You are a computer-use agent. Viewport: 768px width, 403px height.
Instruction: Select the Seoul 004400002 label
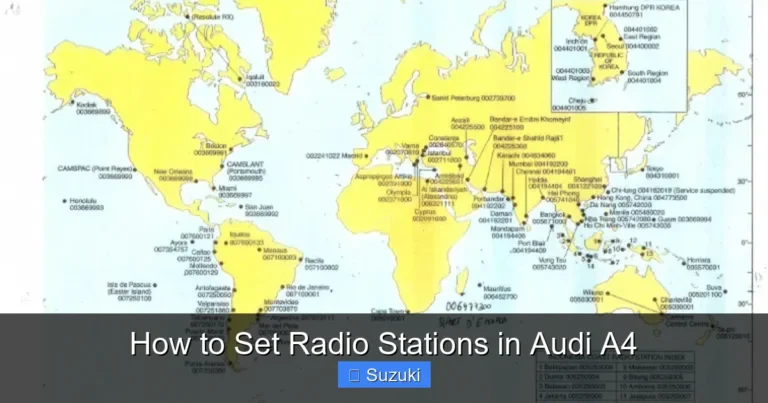pyautogui.click(x=633, y=46)
